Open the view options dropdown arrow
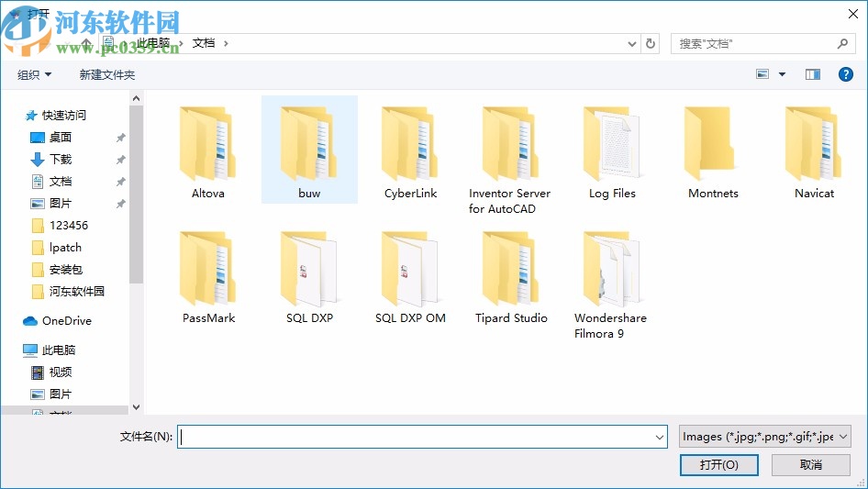 [x=782, y=74]
